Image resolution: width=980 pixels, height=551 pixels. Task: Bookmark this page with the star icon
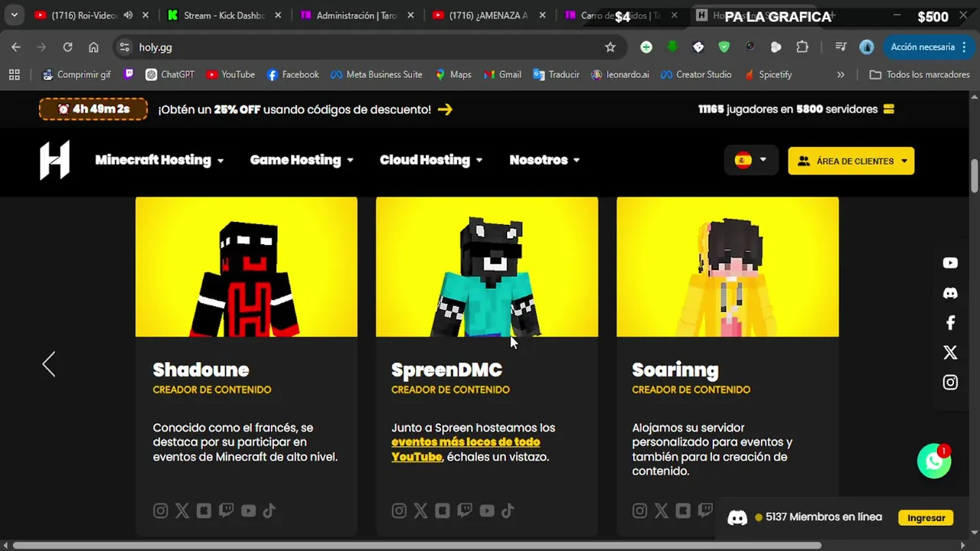[610, 47]
